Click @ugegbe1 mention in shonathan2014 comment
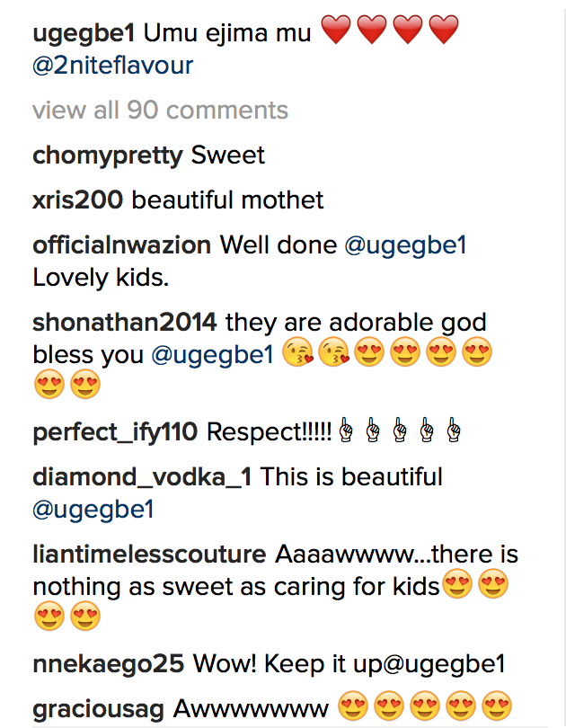The image size is (566, 728). tap(212, 354)
